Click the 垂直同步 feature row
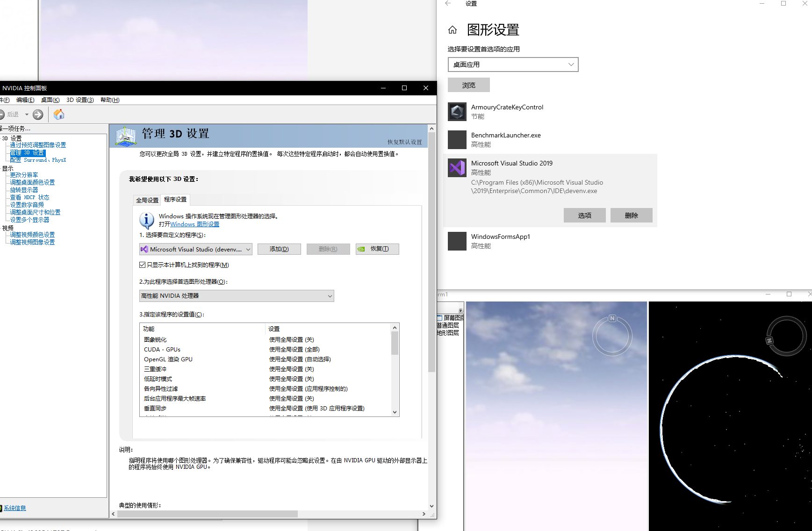The image size is (812, 531). [266, 409]
